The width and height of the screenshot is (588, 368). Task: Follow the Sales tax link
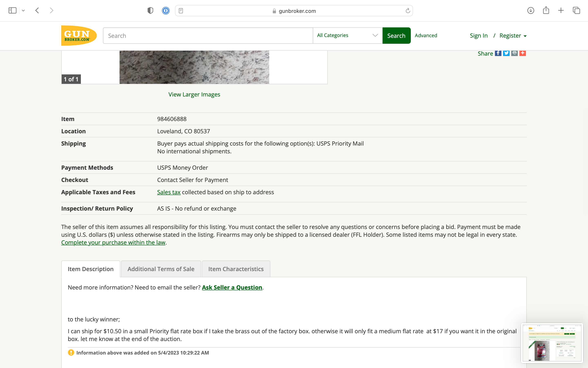pos(169,192)
